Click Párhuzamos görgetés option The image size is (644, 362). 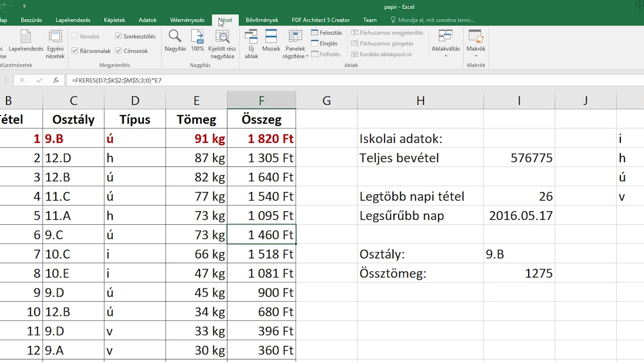point(382,44)
